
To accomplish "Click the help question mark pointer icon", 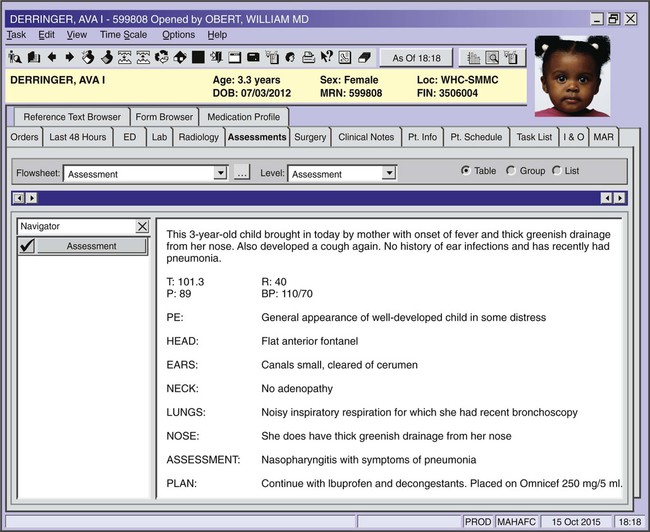I will pyautogui.click(x=326, y=57).
